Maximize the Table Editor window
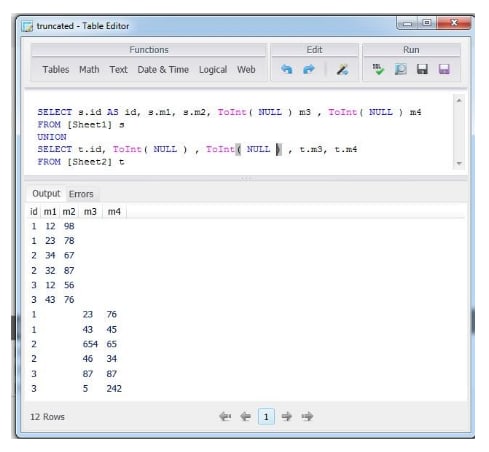Screen dimensions: 489x452 pyautogui.click(x=427, y=23)
